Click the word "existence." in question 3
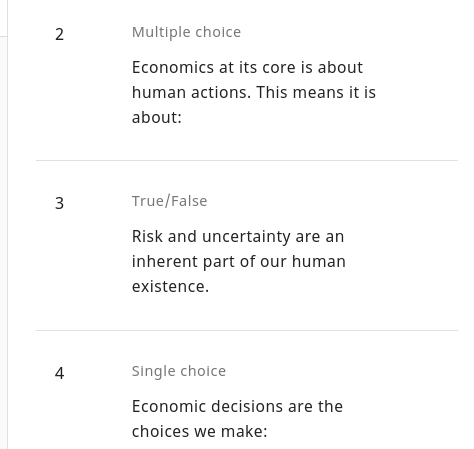The image size is (474, 449). [x=170, y=286]
